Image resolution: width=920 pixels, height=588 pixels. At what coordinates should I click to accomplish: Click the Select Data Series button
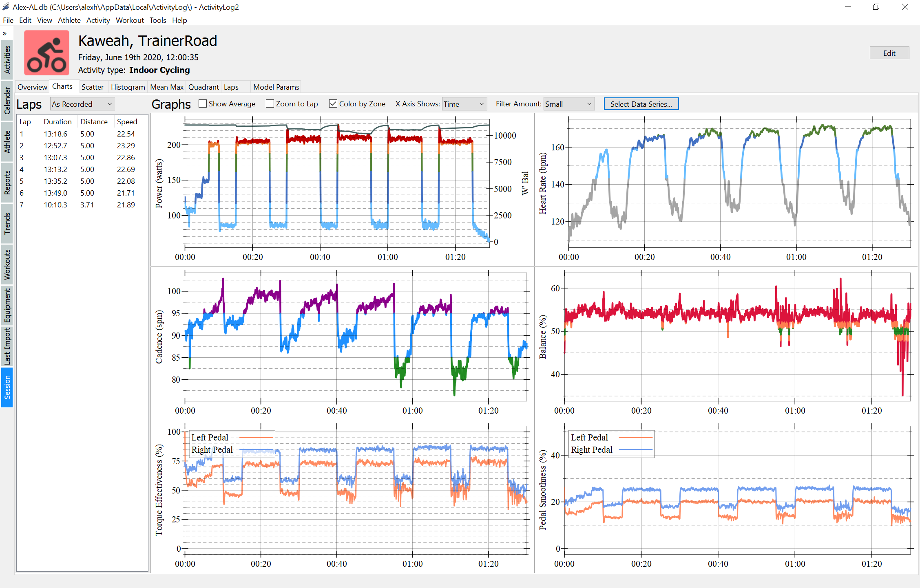click(641, 104)
